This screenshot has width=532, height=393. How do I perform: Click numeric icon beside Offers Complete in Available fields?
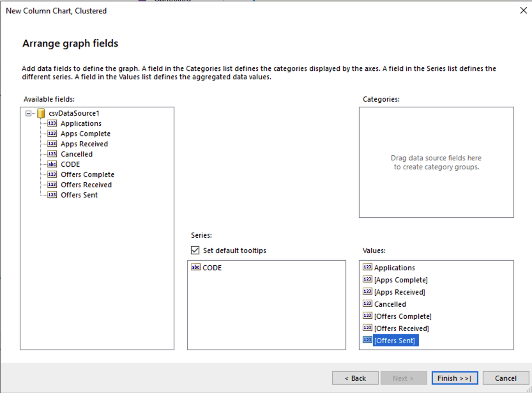coord(52,174)
